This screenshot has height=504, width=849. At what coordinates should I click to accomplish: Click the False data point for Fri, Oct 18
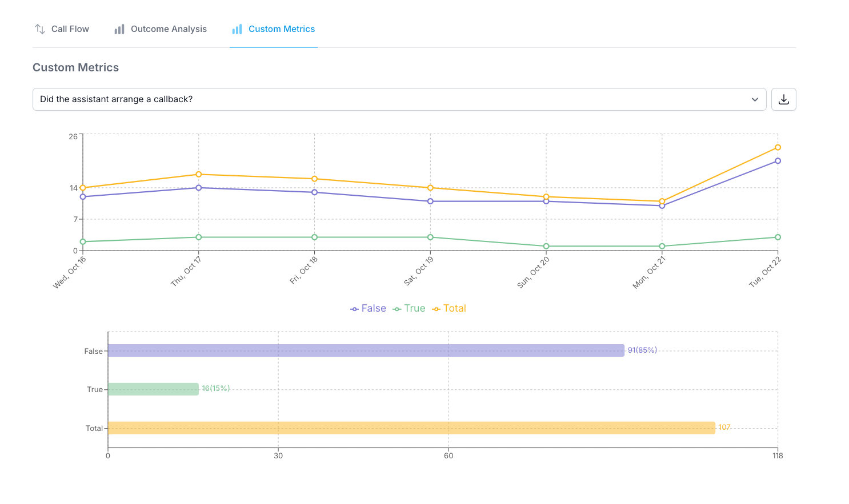(x=314, y=192)
